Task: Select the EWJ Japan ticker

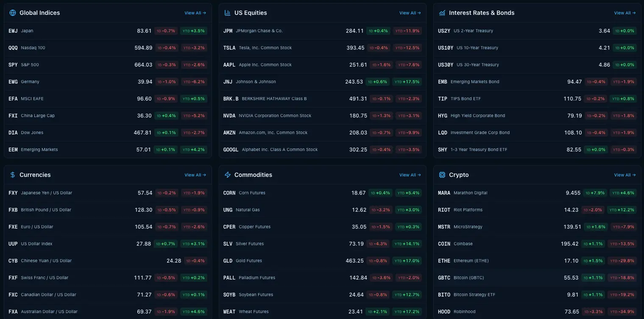Action: point(13,31)
